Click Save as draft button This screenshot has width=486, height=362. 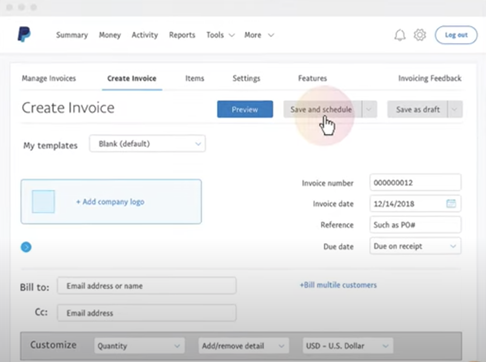[x=418, y=109]
